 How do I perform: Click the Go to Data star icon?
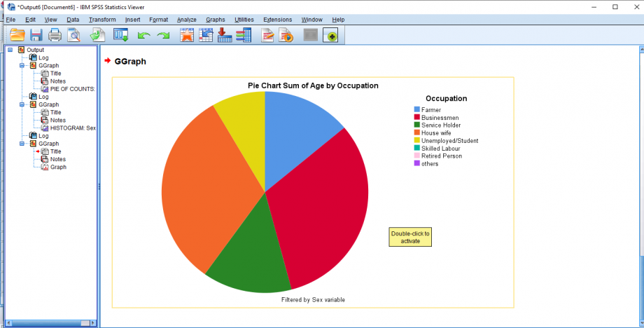(x=187, y=35)
